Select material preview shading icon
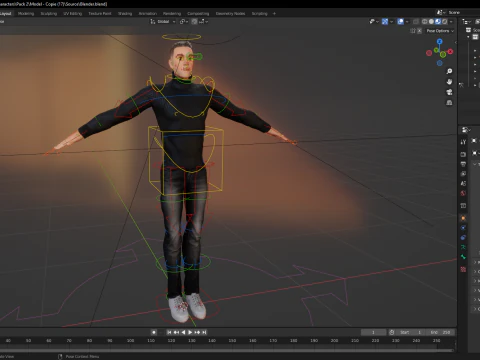Image resolution: width=480 pixels, height=360 pixels. (x=438, y=21)
